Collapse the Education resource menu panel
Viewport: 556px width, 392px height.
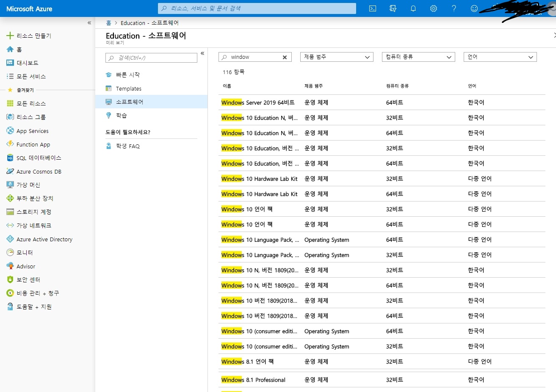click(202, 53)
